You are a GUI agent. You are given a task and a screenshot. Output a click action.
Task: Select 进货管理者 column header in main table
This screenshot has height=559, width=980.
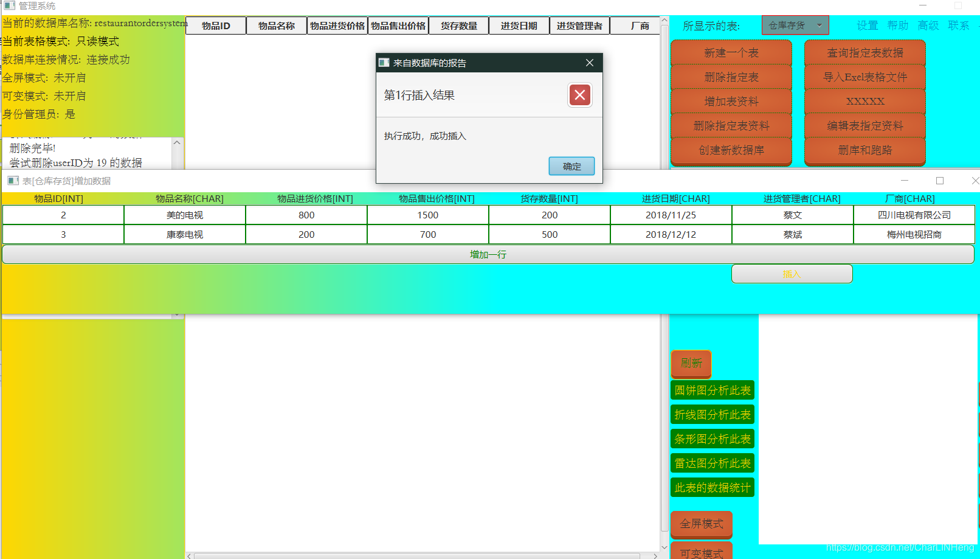pyautogui.click(x=579, y=26)
